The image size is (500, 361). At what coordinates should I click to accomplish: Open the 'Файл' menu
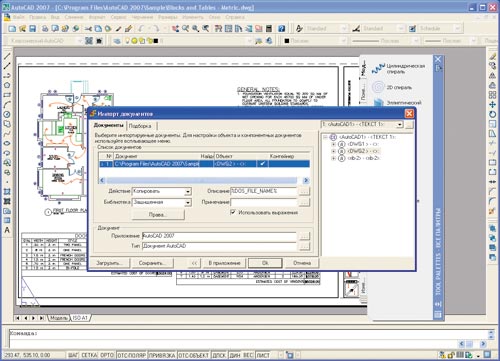pyautogui.click(x=19, y=17)
